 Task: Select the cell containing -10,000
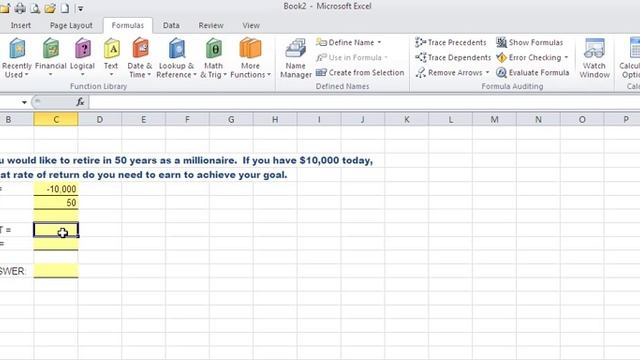coord(56,189)
